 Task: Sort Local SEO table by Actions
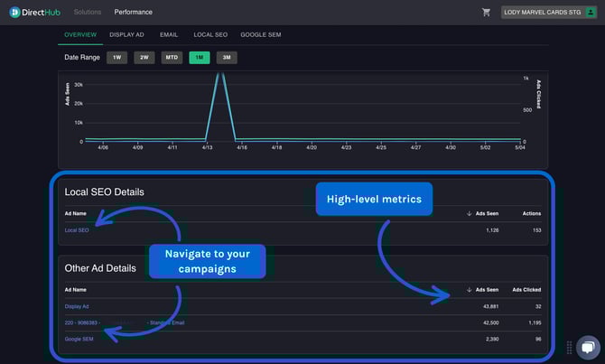click(532, 213)
